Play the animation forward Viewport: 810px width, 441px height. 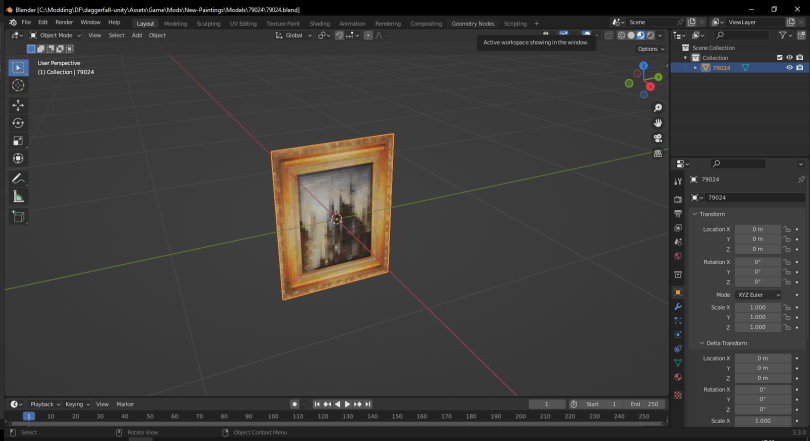[347, 404]
